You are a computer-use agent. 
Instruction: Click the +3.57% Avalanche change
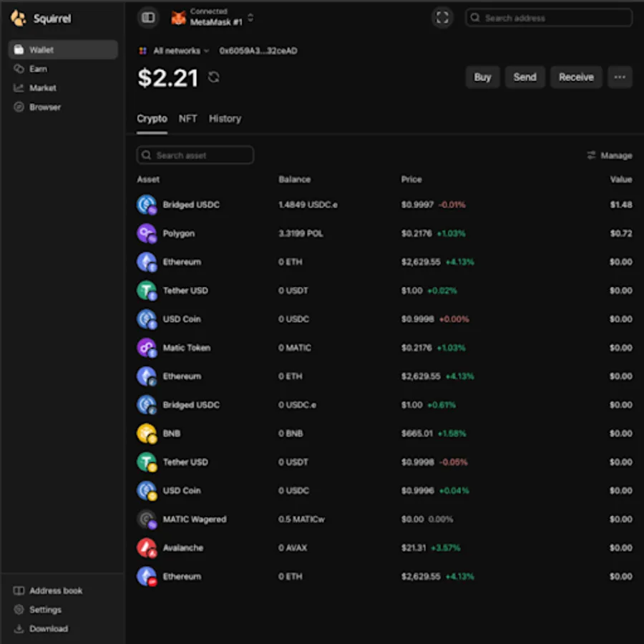click(x=446, y=547)
